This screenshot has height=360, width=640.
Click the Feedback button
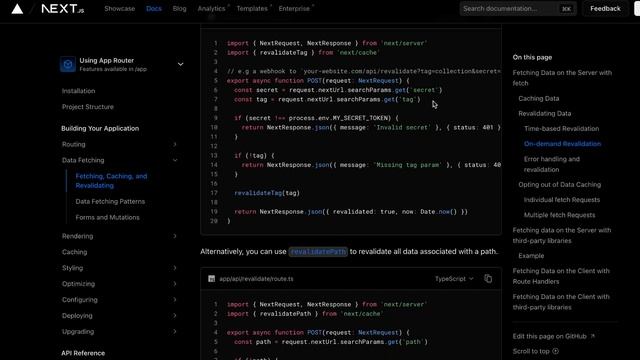point(605,9)
